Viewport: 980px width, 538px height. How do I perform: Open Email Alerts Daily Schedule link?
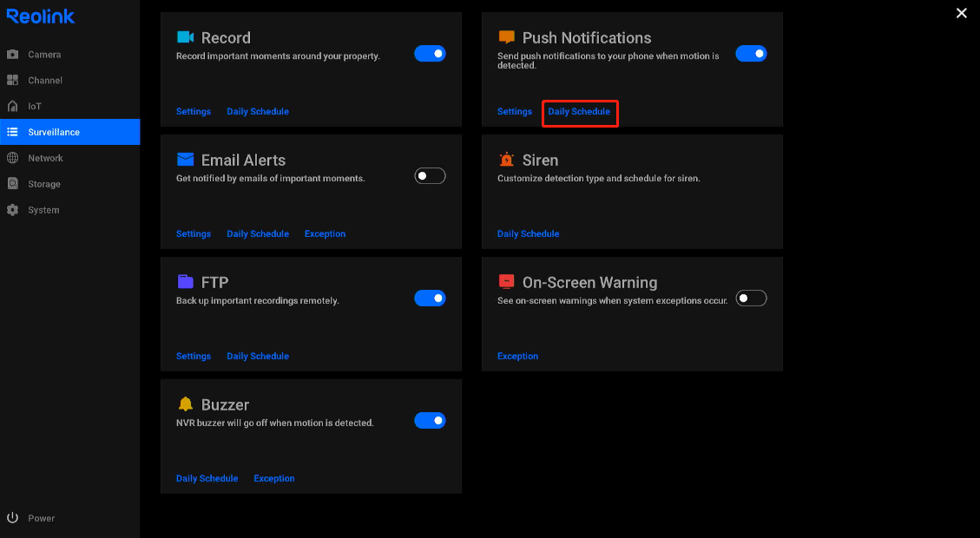(258, 233)
